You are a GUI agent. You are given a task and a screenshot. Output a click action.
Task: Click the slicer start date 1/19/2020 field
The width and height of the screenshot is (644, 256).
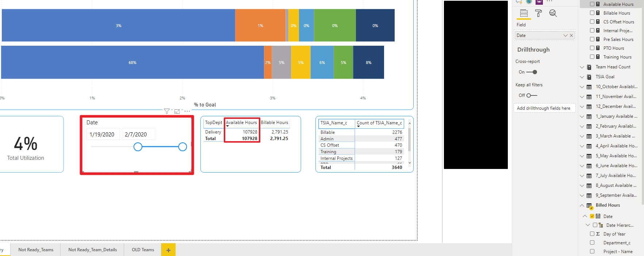click(103, 134)
